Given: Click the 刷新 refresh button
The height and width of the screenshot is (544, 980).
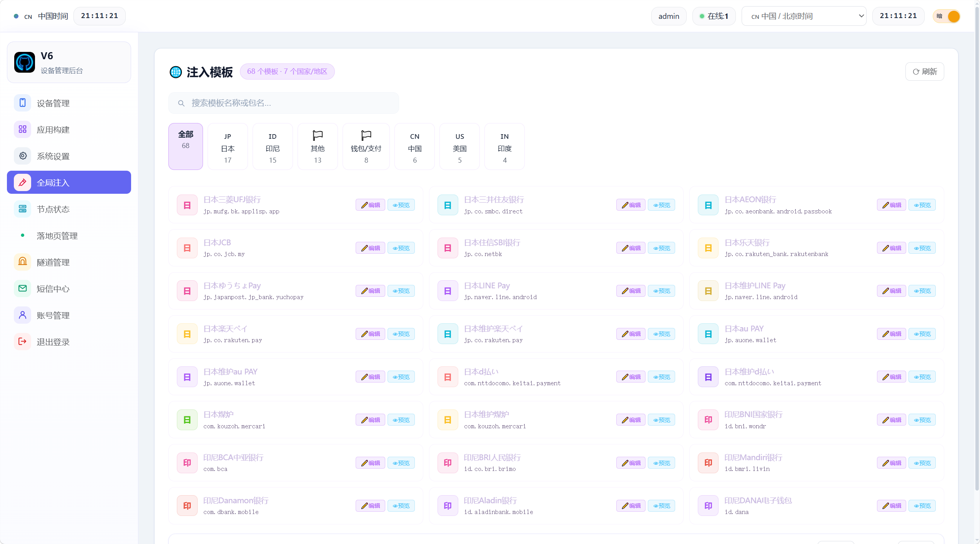Looking at the screenshot, I should click(925, 72).
